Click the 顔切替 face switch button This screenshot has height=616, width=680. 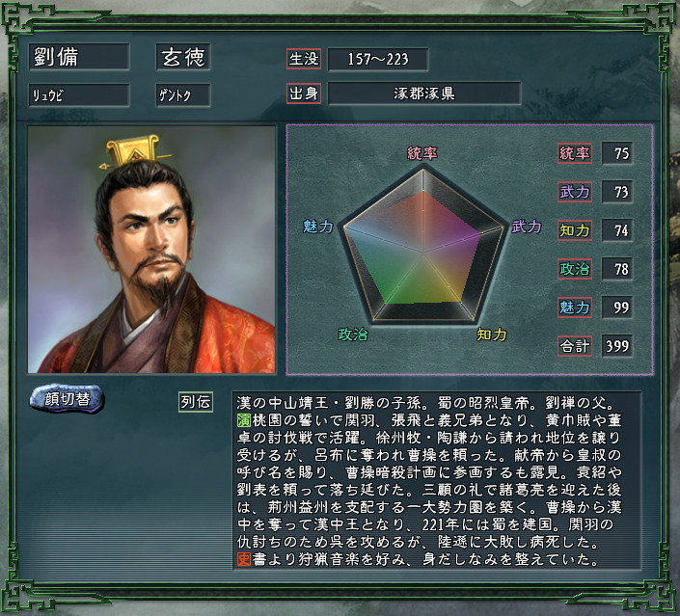click(67, 398)
